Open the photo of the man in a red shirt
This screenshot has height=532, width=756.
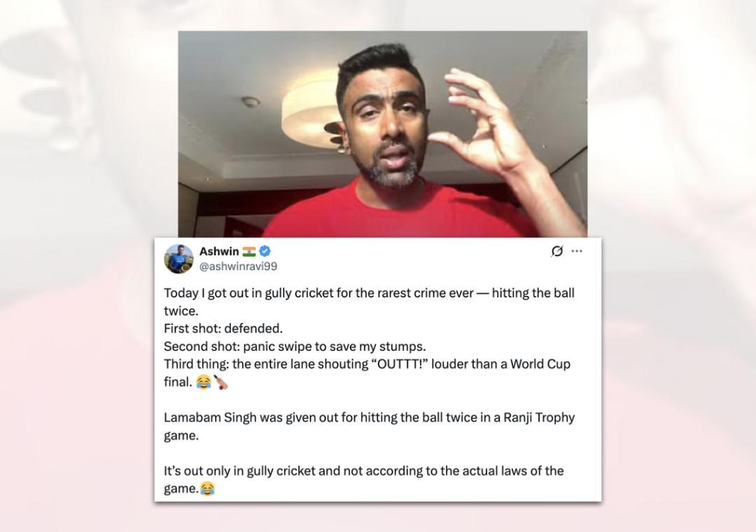pyautogui.click(x=383, y=134)
